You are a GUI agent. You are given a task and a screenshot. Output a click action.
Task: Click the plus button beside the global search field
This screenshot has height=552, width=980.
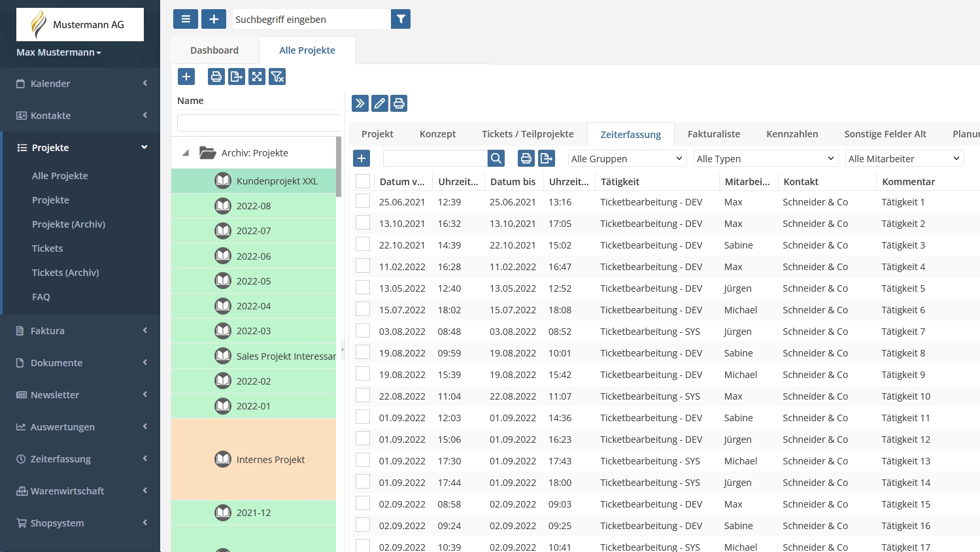[214, 19]
